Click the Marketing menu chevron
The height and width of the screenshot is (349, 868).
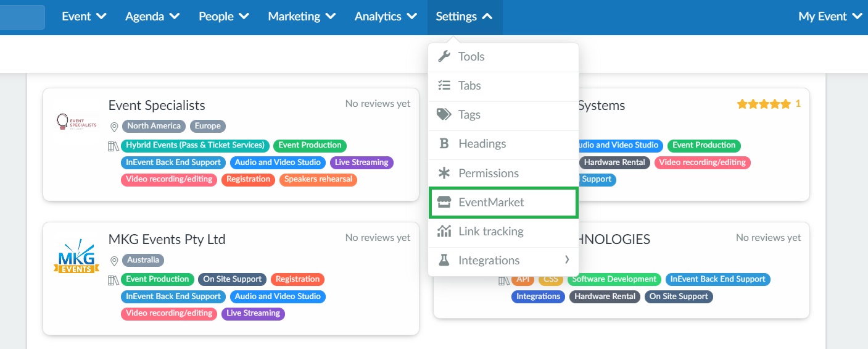[331, 17]
